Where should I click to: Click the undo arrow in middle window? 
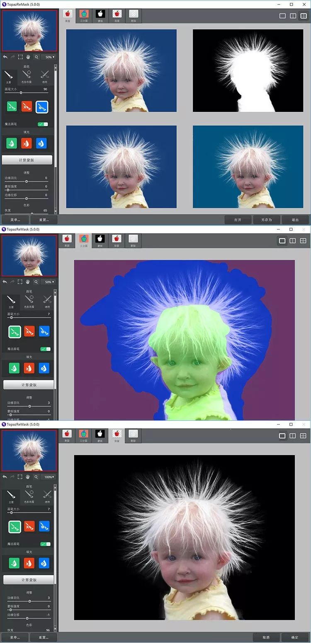click(x=5, y=282)
